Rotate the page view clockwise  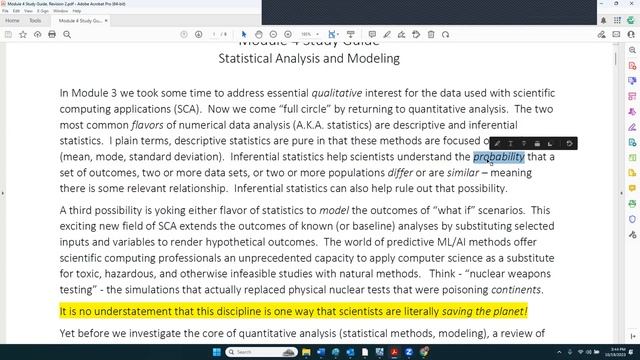(446, 35)
